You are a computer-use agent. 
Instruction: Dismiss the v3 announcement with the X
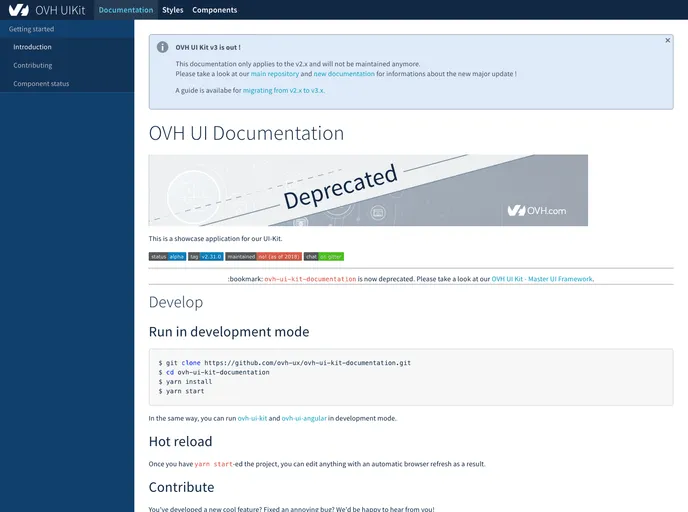click(x=667, y=40)
